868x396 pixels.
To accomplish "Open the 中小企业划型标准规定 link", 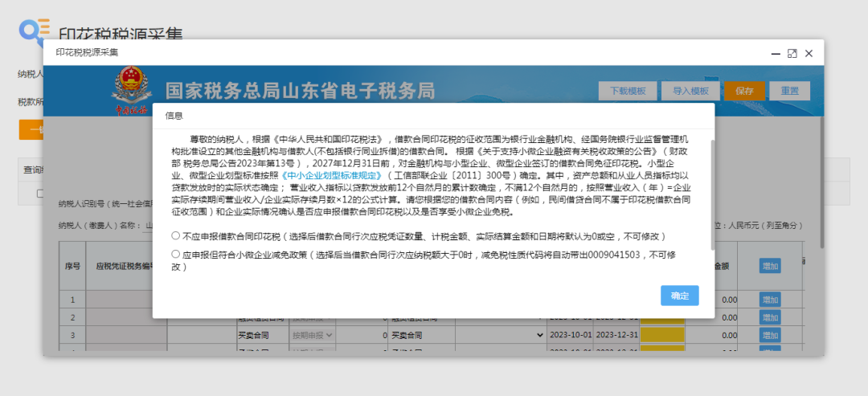I will tap(332, 176).
